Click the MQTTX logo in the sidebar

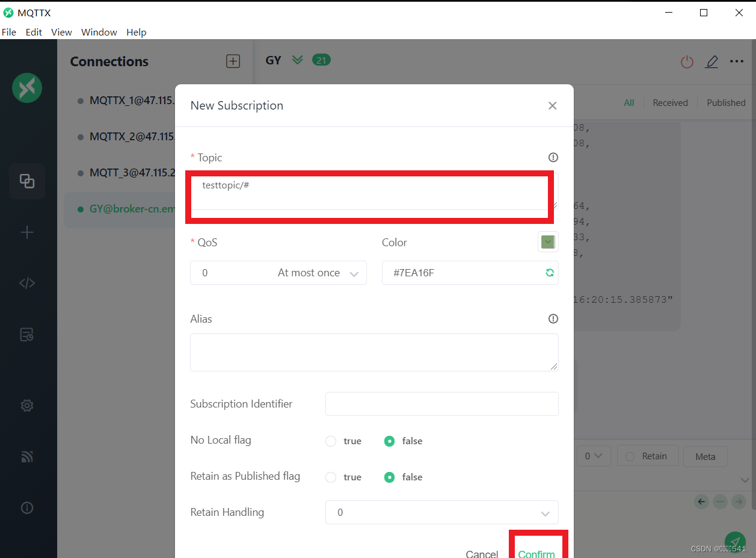click(x=27, y=88)
